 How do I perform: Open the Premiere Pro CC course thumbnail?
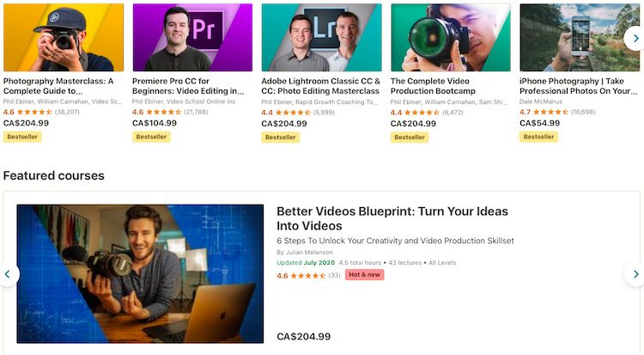tap(192, 38)
